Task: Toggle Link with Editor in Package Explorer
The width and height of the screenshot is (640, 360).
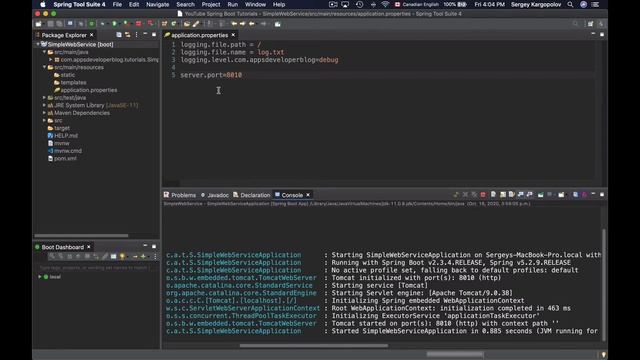Action: [128, 35]
